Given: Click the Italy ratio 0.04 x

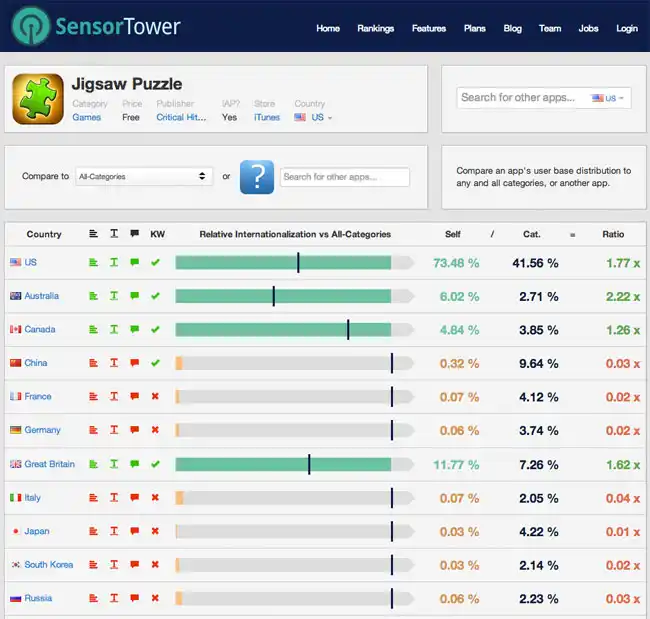Looking at the screenshot, I should (x=623, y=498).
